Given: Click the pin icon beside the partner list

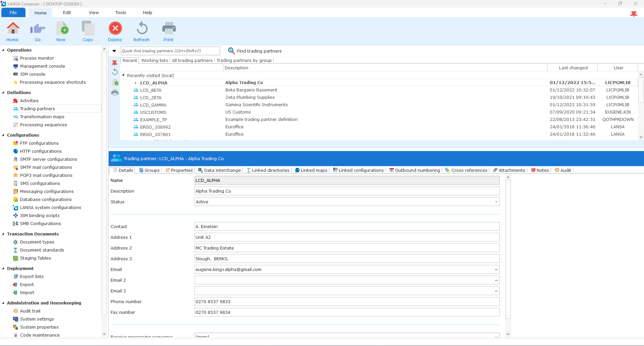Looking at the screenshot, I should (x=115, y=63).
